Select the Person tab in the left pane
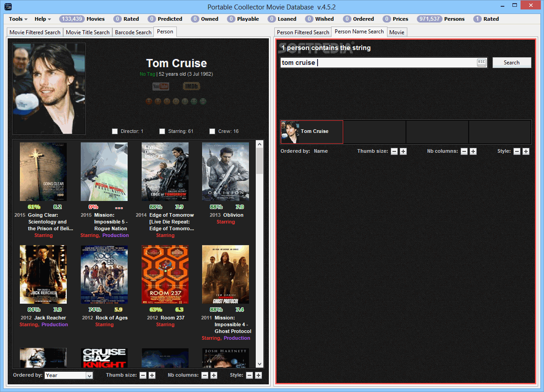Image resolution: width=544 pixels, height=392 pixels. pos(165,32)
